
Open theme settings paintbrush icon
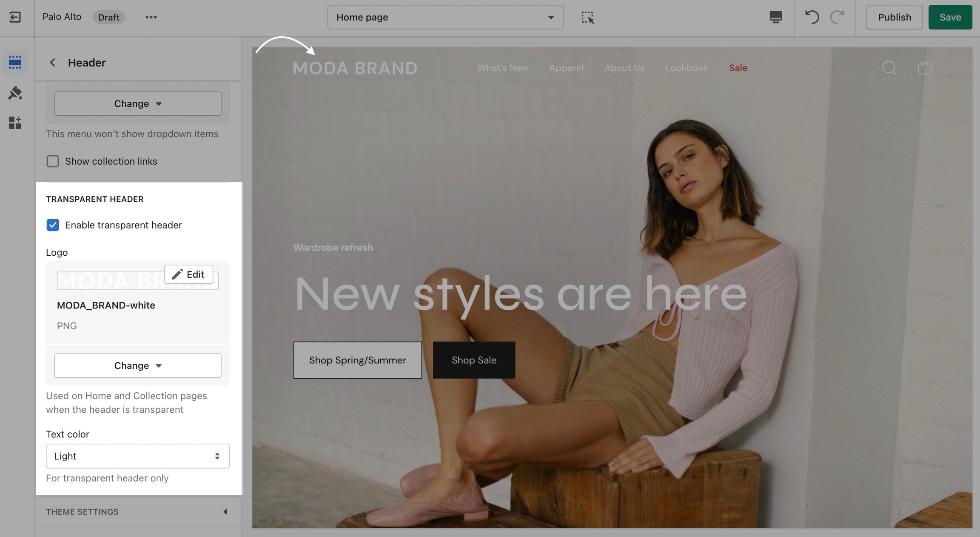[x=15, y=93]
